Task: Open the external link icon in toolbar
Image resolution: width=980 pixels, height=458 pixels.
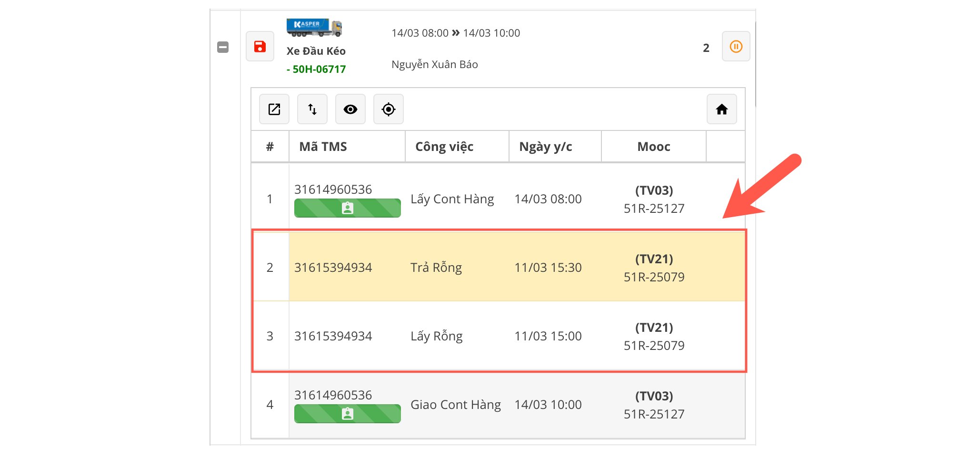Action: [274, 110]
